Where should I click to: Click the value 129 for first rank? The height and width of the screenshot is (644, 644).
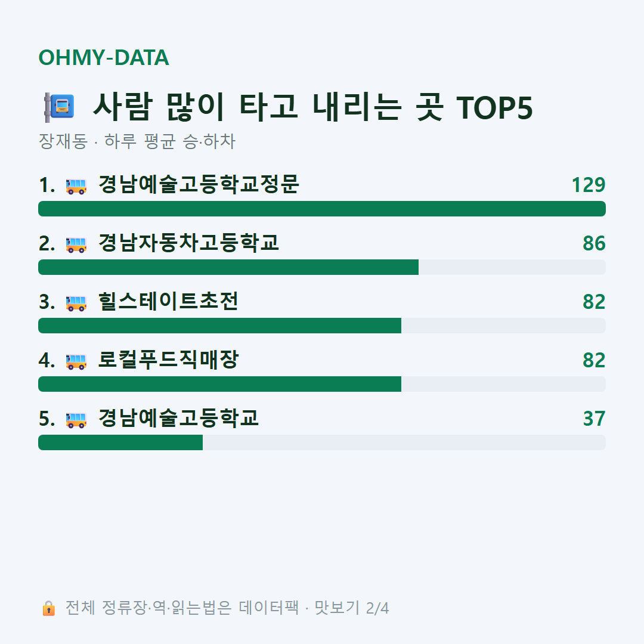588,185
